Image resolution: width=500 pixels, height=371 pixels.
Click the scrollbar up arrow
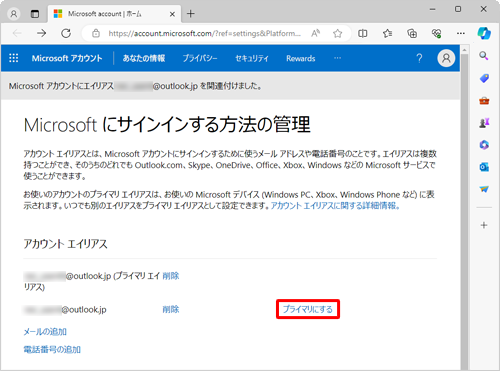[464, 50]
